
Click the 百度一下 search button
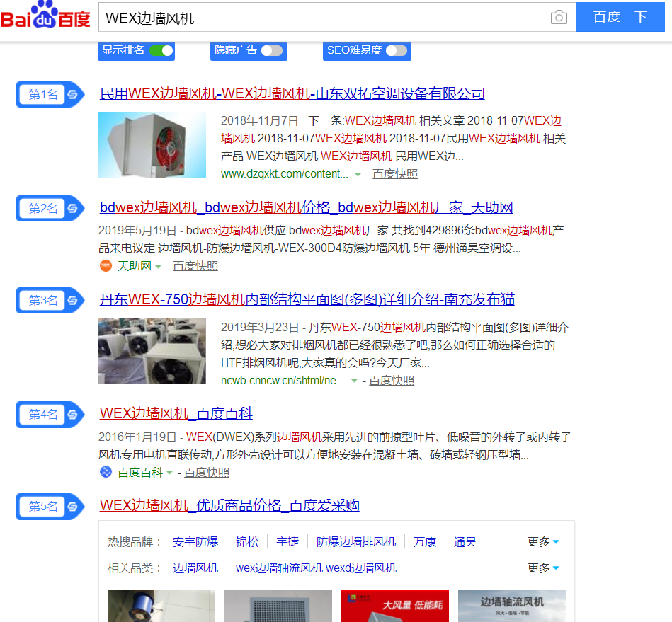[620, 17]
